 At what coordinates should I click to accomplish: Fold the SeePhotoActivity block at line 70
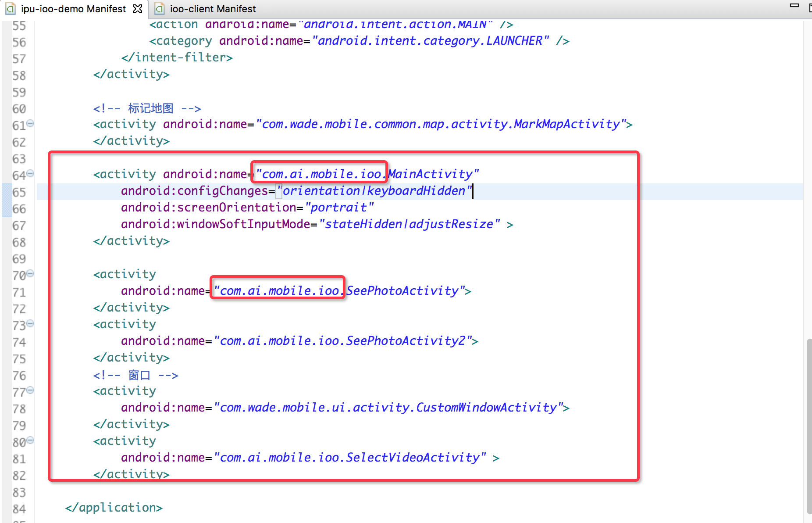point(31,274)
